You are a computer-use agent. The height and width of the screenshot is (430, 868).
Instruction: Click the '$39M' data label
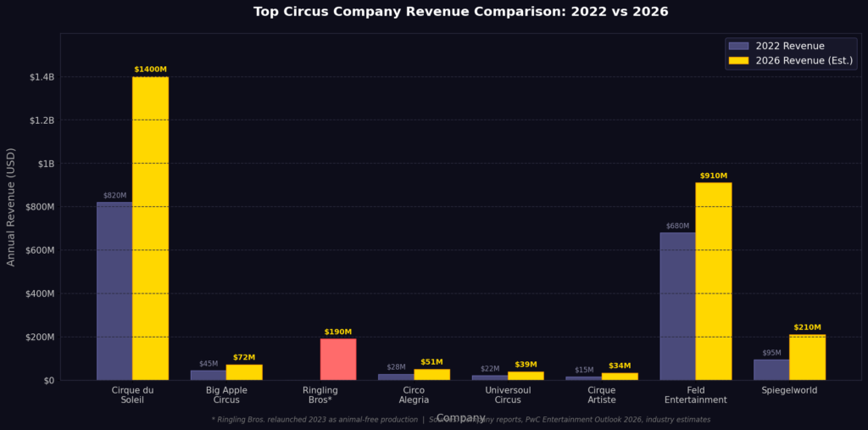(x=526, y=365)
